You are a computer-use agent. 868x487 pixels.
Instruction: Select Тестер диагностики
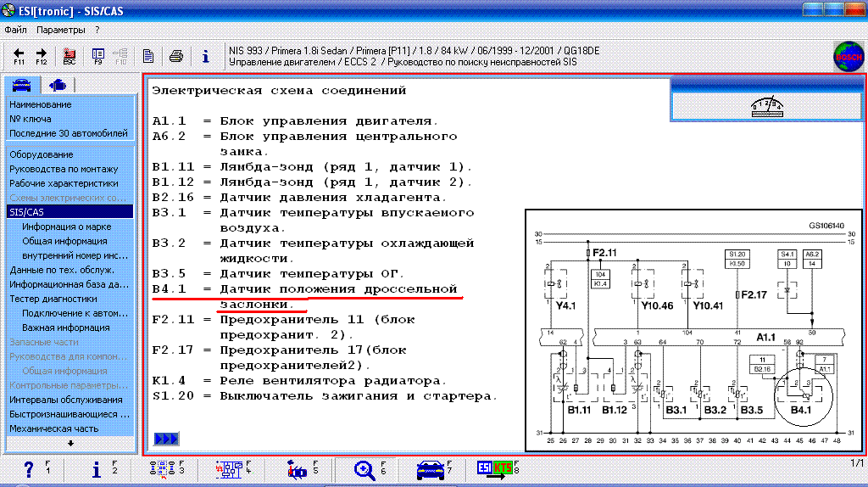pos(53,298)
